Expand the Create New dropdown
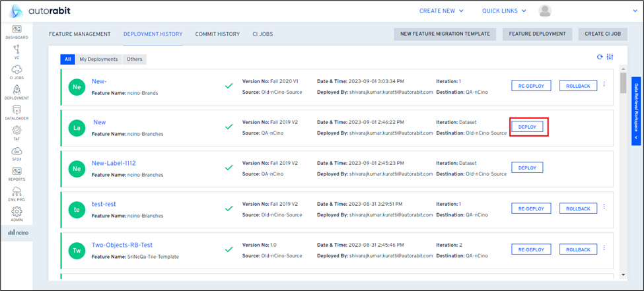644x291 pixels. pos(442,11)
